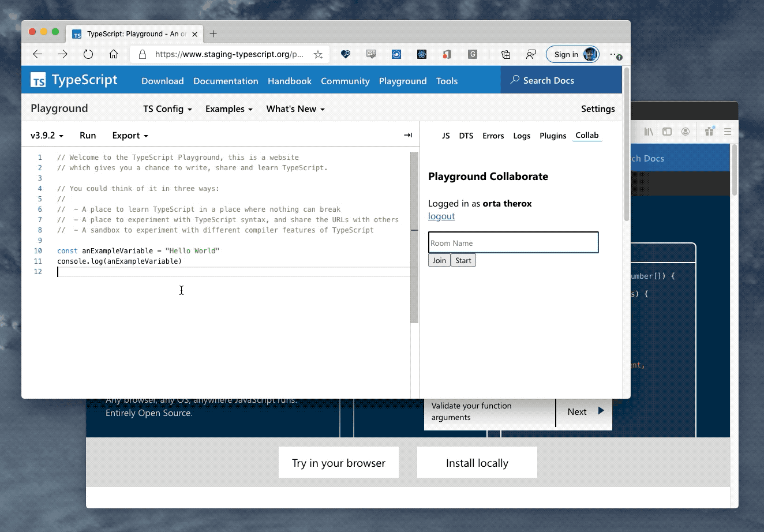Click Try in your browser button
764x532 pixels.
coord(339,462)
